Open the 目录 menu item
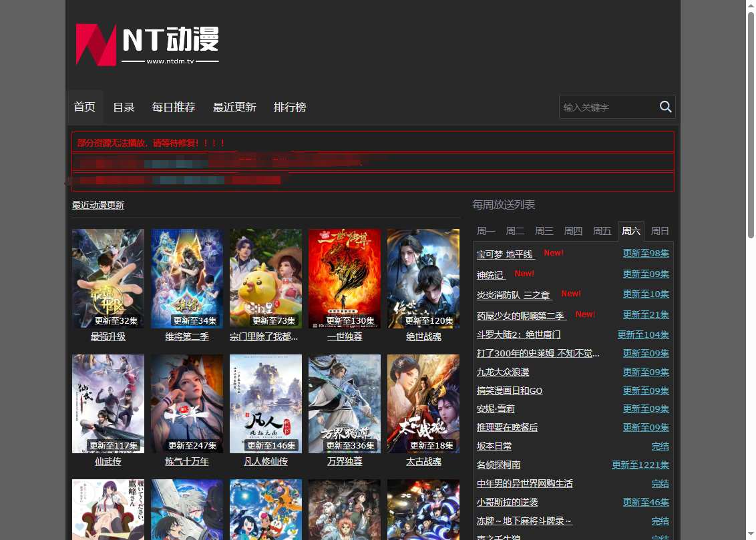Screen dimensions: 756x540 coord(124,107)
